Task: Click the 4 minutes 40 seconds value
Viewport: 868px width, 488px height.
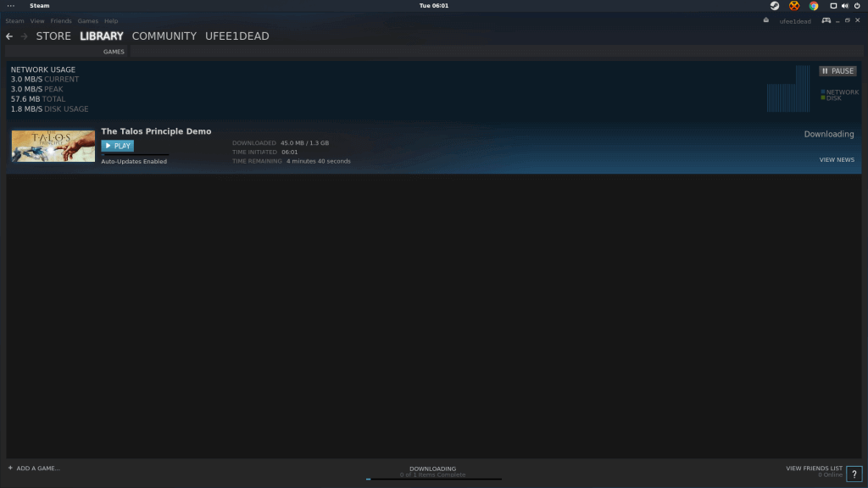Action: coord(319,161)
